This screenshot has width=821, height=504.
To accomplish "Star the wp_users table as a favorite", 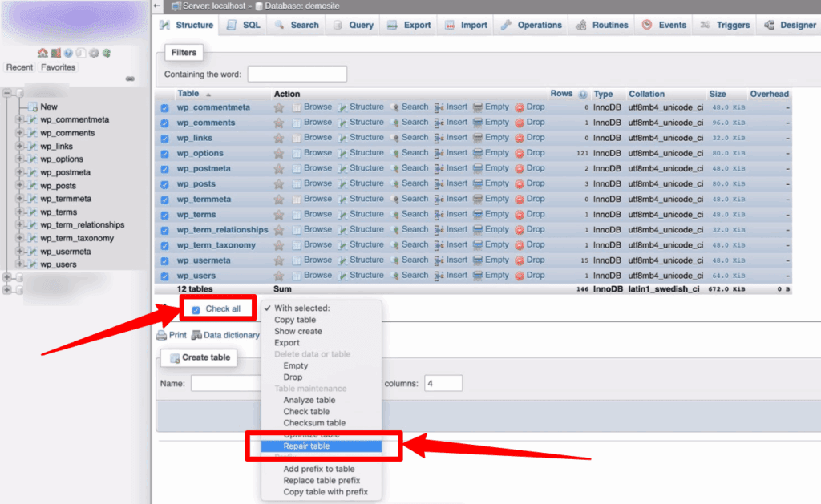I will pos(279,276).
